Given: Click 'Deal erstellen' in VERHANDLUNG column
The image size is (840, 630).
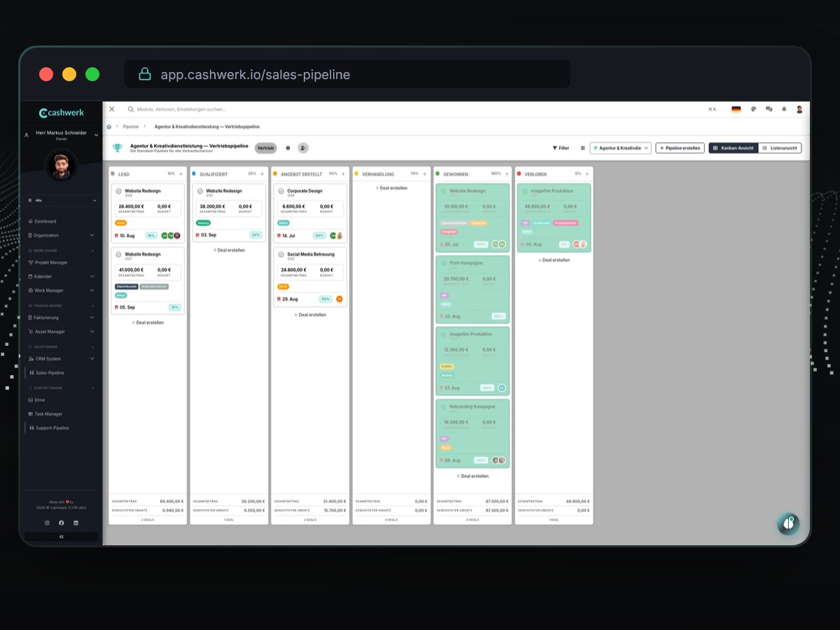Looking at the screenshot, I should 391,188.
